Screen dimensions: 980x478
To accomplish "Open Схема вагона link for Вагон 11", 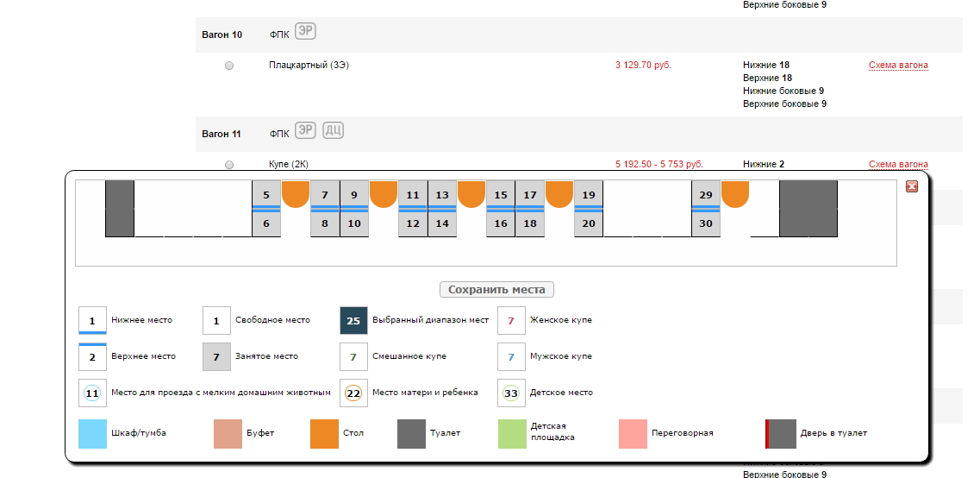I will coord(898,164).
